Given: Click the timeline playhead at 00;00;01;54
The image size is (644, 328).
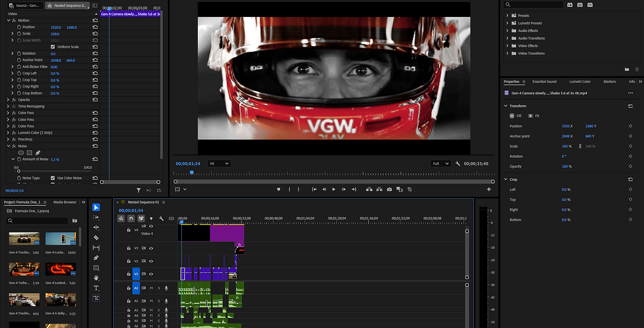Looking at the screenshot, I should click(x=181, y=221).
